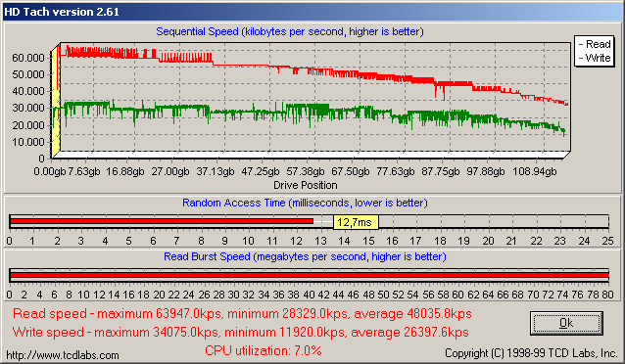Click the 57.38gb x-axis label
Viewport: 625px width, 364px height.
click(x=306, y=171)
